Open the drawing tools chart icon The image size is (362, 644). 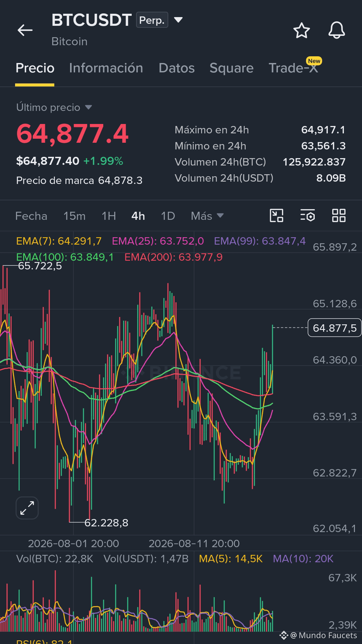[277, 215]
